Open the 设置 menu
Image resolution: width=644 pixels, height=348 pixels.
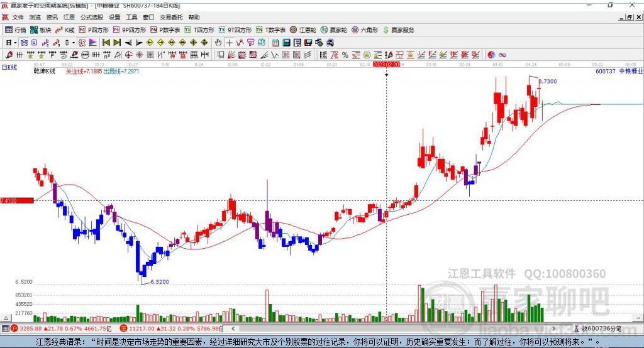coord(114,17)
